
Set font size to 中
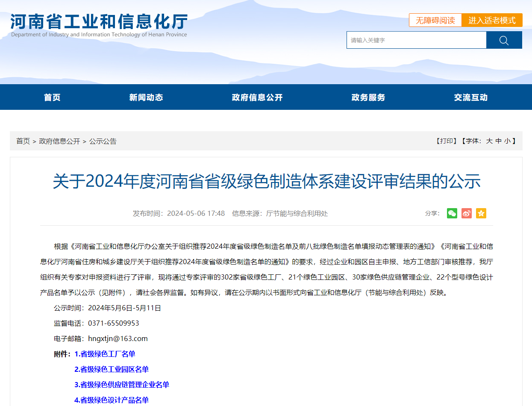(498, 141)
